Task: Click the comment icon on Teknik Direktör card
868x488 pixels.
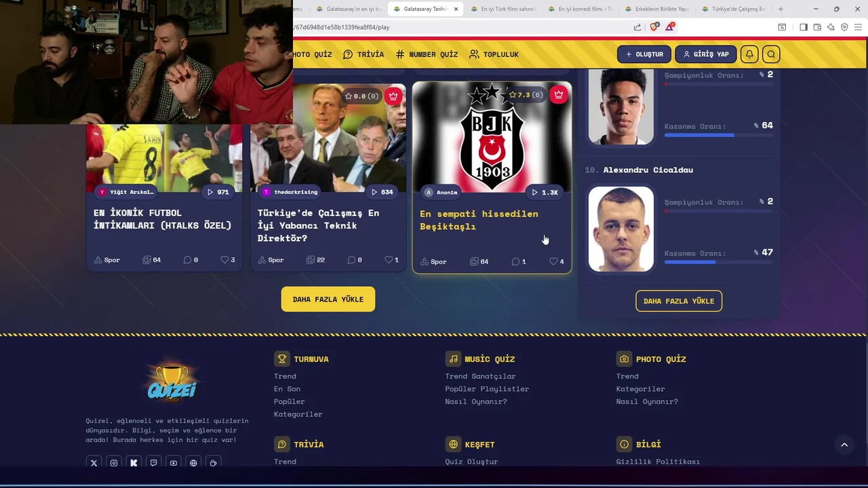Action: coord(351,260)
